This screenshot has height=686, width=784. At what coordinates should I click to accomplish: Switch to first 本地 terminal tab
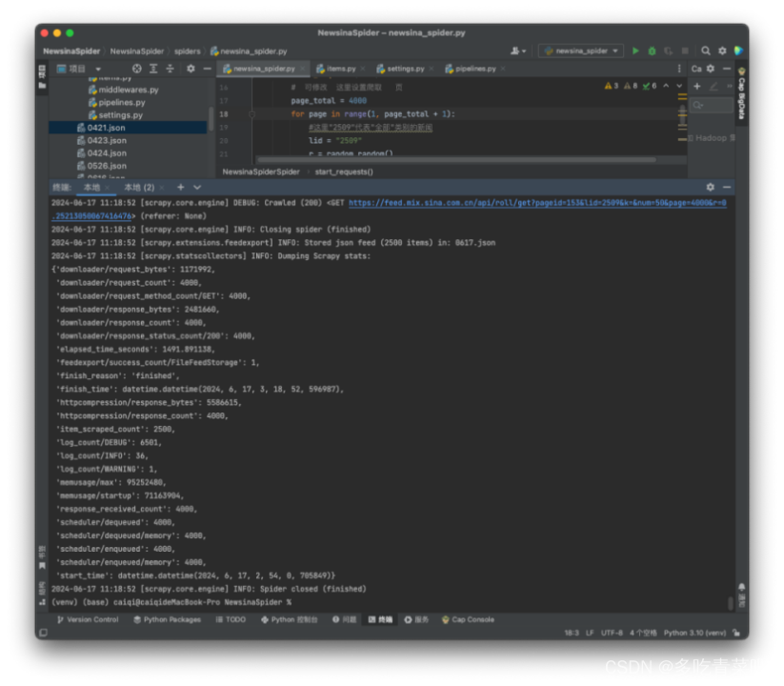click(x=92, y=188)
